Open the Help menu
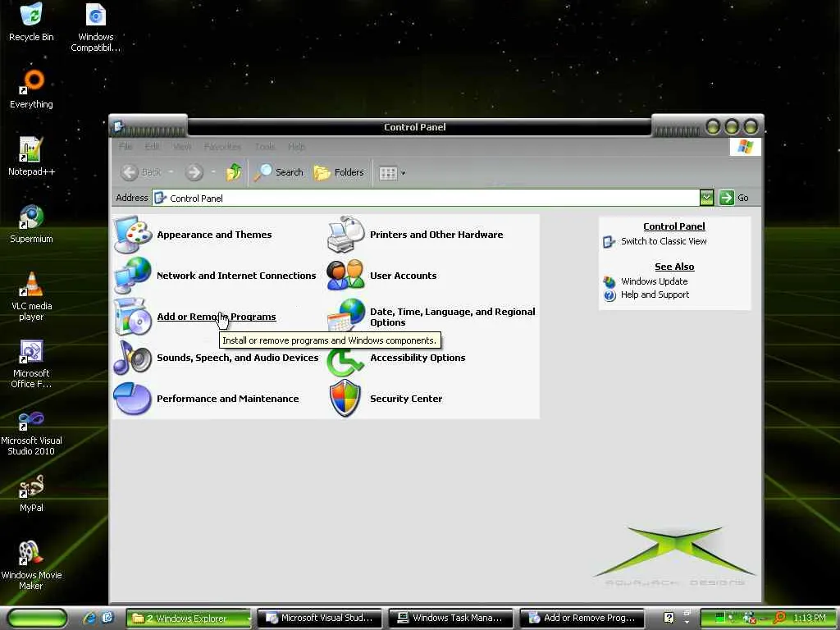 296,146
